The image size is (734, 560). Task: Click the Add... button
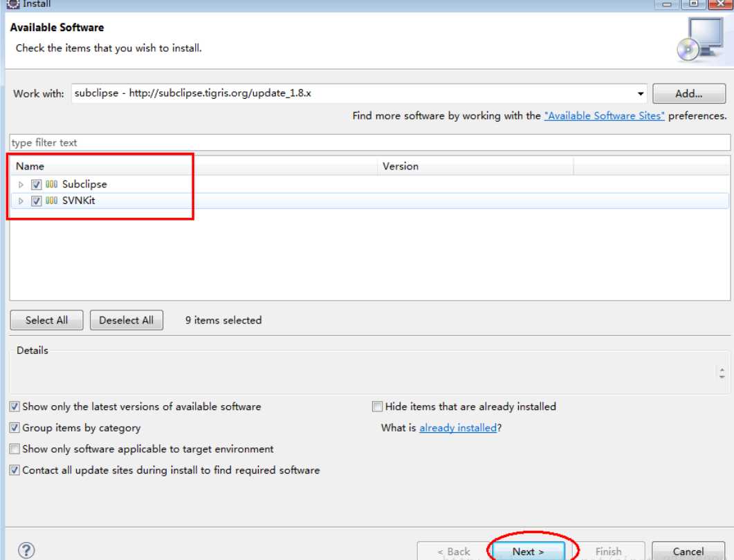pos(688,93)
